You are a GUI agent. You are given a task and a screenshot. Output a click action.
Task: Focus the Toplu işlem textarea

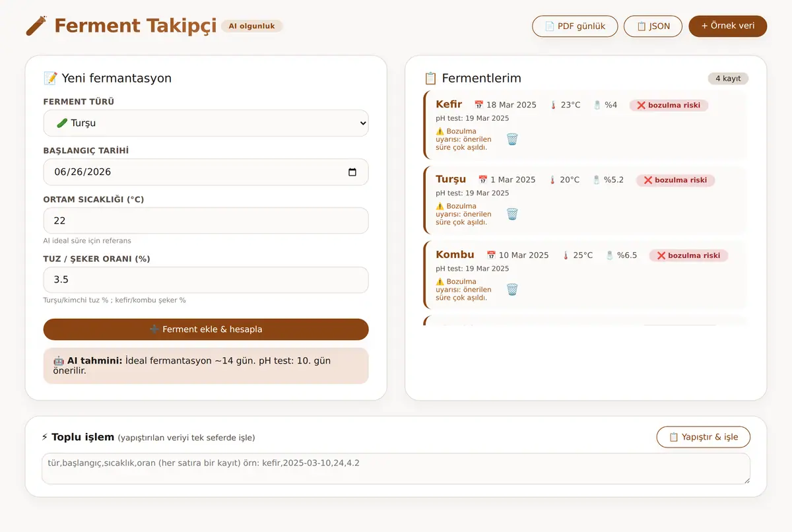[x=396, y=468]
